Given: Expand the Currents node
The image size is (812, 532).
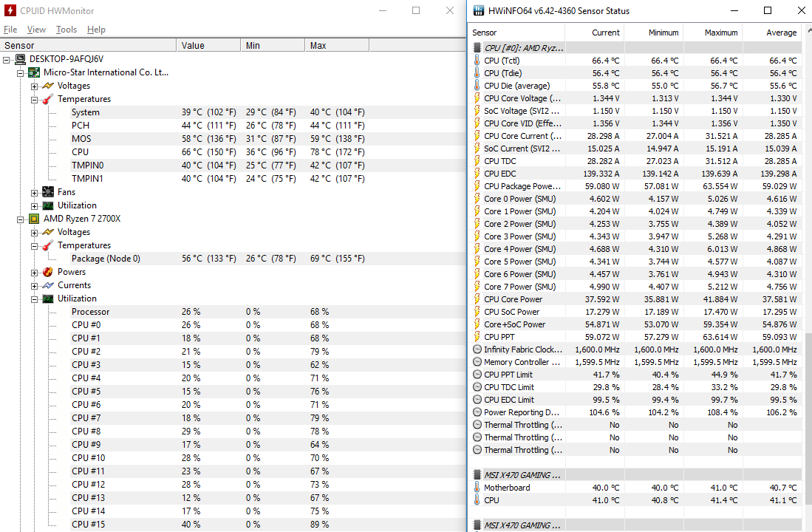Looking at the screenshot, I should [34, 285].
